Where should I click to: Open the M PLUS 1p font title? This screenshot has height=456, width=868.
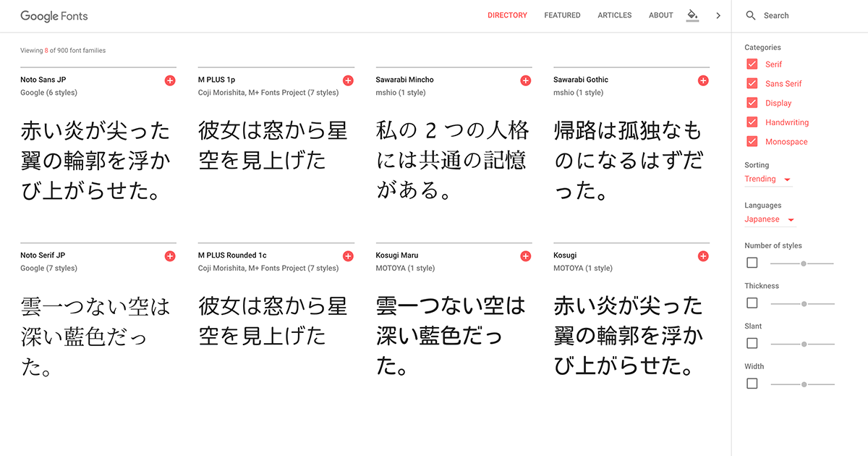coord(216,80)
